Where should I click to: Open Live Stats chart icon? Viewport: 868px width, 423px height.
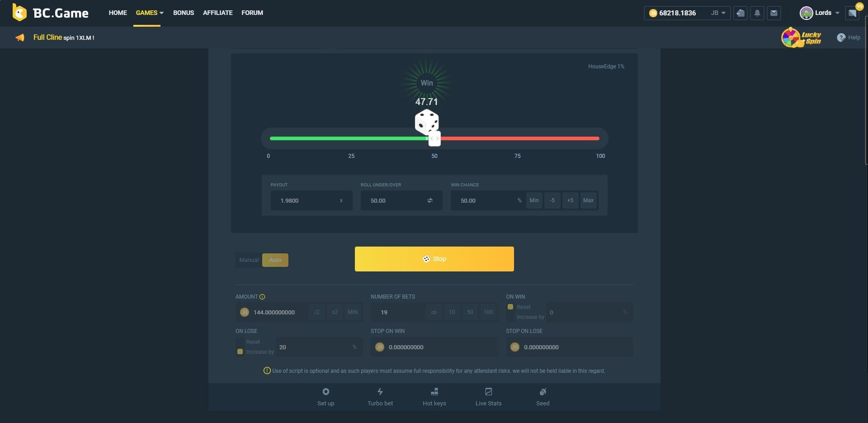click(x=488, y=392)
